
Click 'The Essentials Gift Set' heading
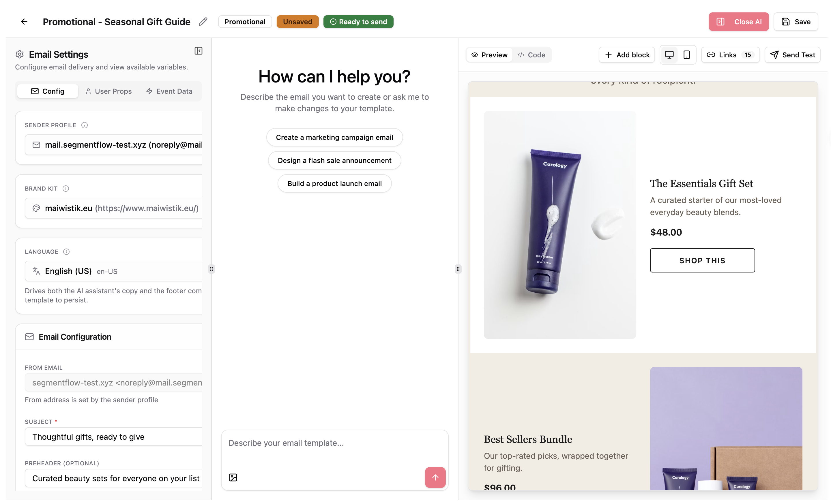coord(701,184)
